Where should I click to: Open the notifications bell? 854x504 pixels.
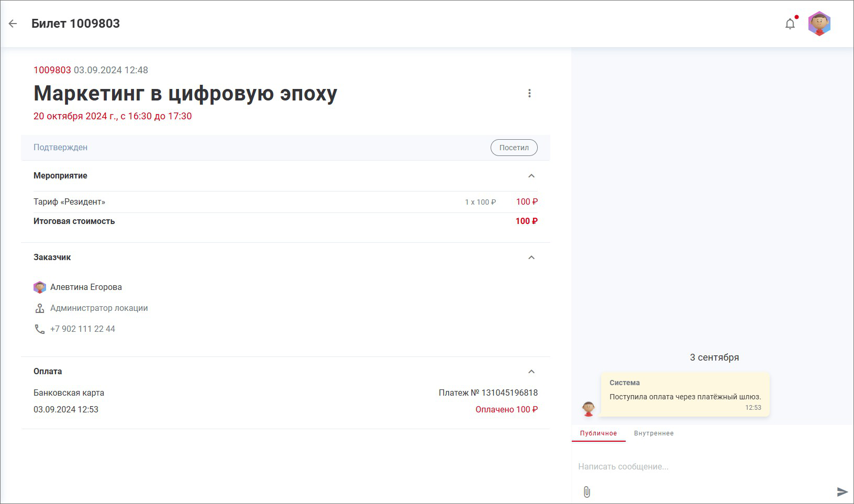tap(790, 24)
